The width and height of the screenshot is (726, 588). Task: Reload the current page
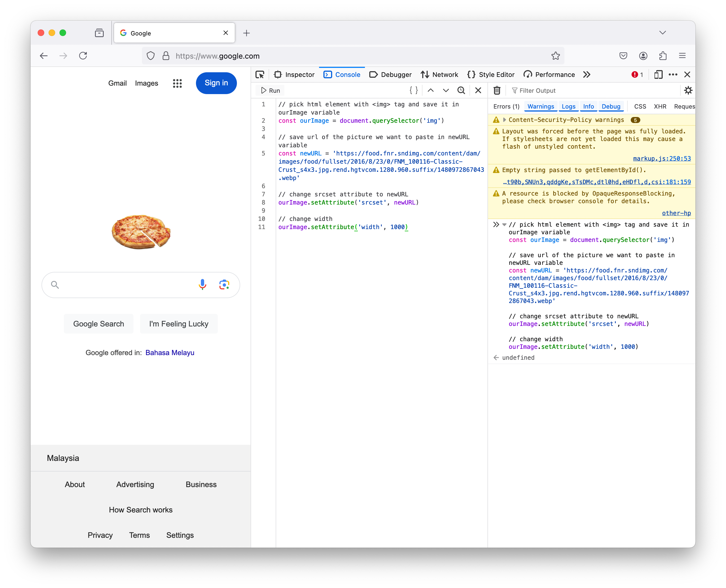tap(83, 56)
